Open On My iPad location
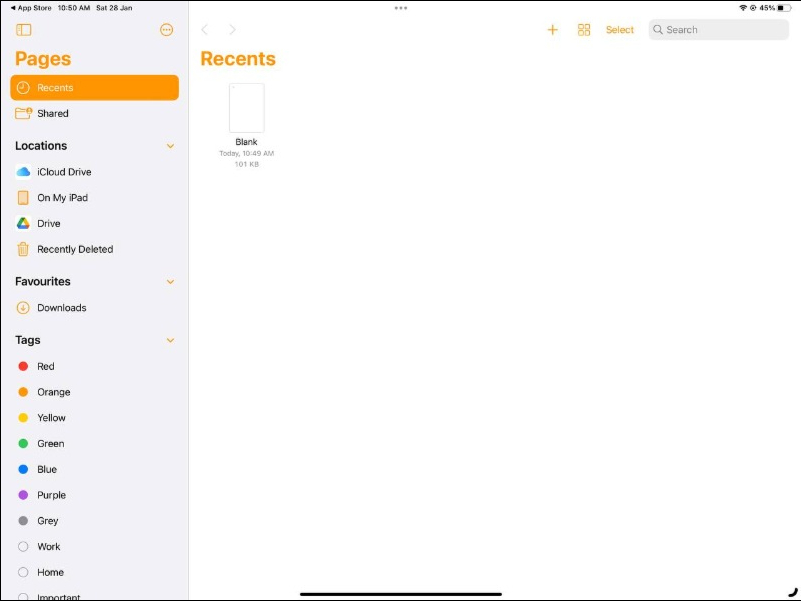 tap(95, 198)
